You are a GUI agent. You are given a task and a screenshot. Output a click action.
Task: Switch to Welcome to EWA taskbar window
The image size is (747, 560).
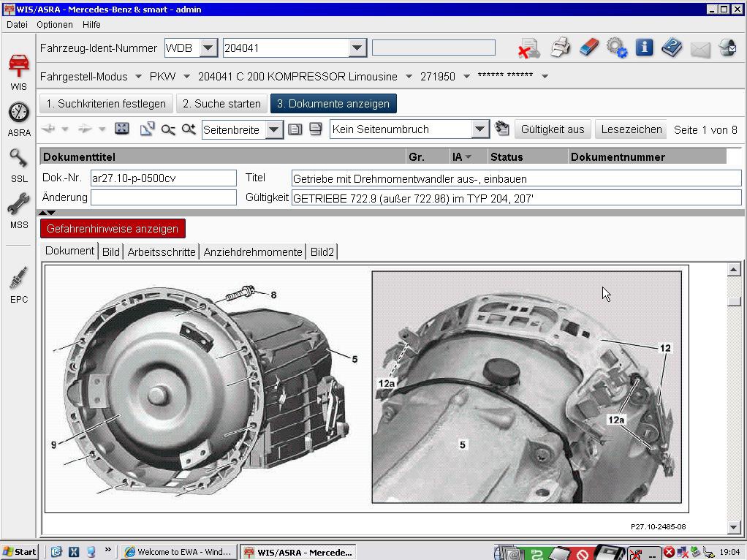(178, 552)
